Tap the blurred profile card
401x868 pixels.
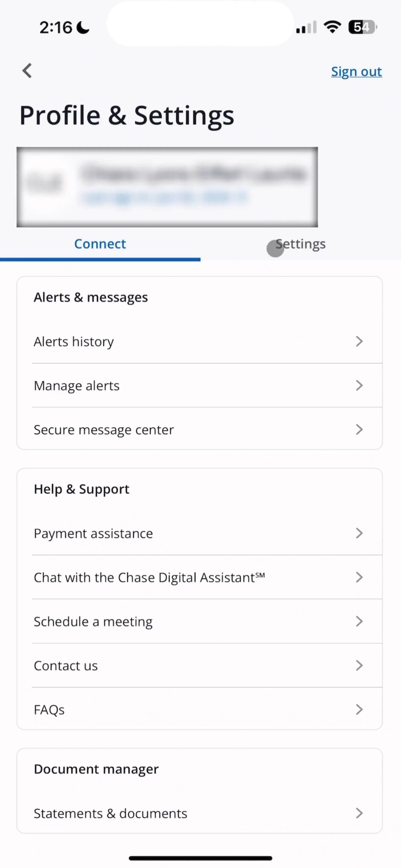click(x=167, y=187)
